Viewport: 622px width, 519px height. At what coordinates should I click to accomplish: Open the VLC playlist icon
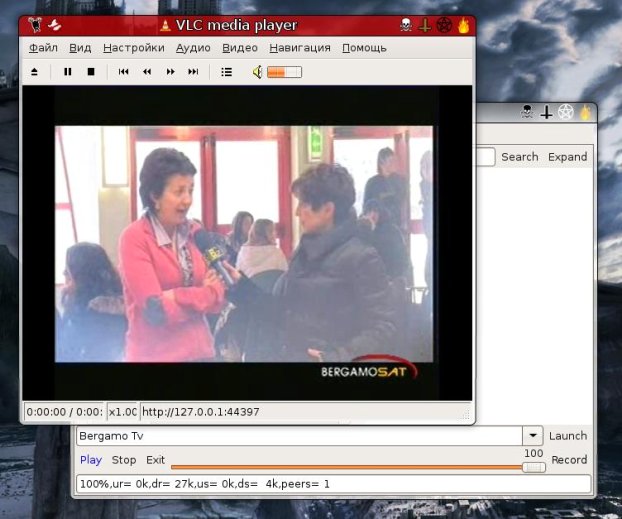tap(227, 72)
